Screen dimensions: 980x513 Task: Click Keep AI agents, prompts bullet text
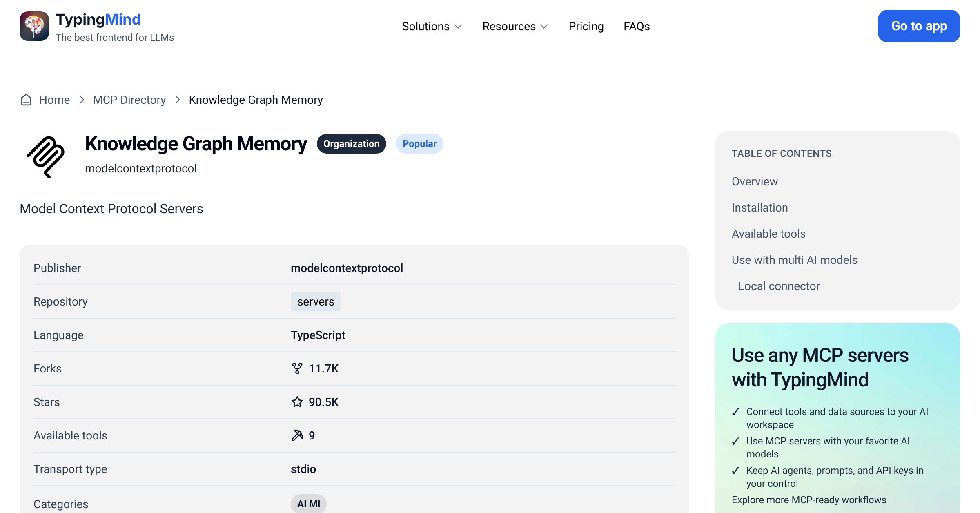pyautogui.click(x=835, y=477)
